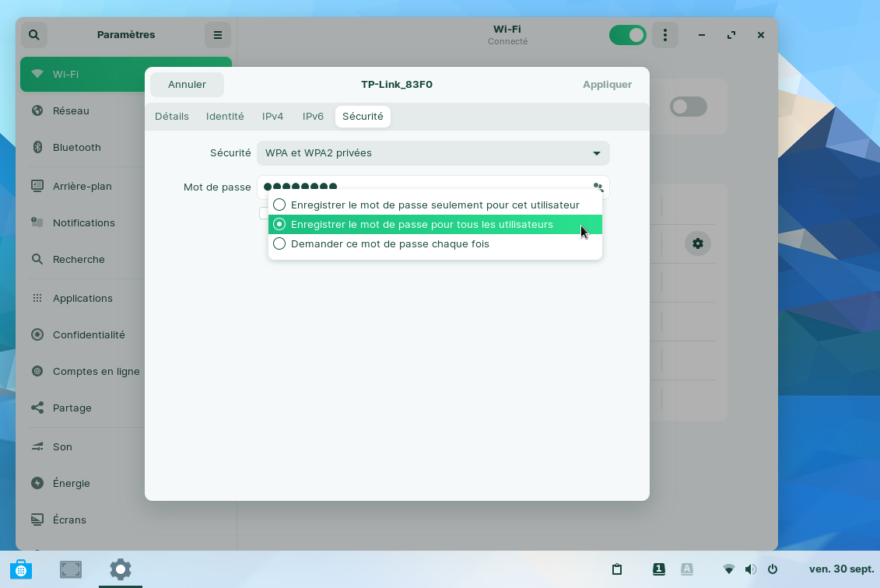The width and height of the screenshot is (880, 588).
Task: Click the search icon in Paramètres header
Action: pos(34,35)
